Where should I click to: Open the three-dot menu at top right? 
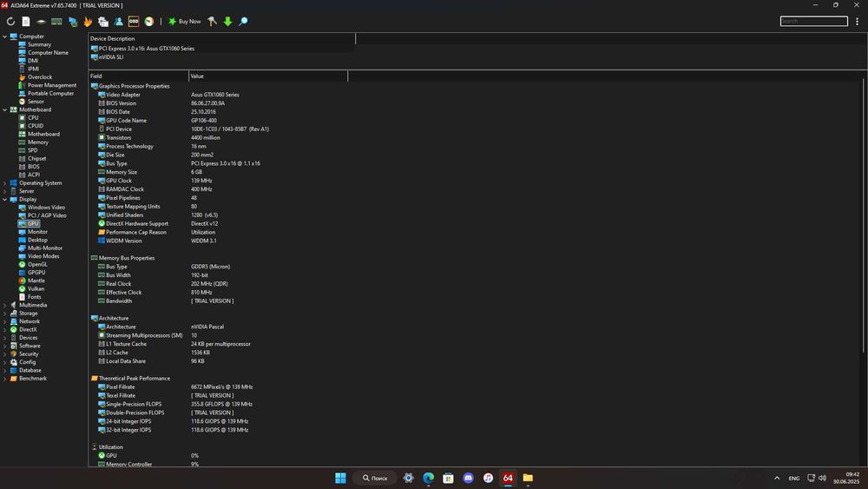pos(857,22)
